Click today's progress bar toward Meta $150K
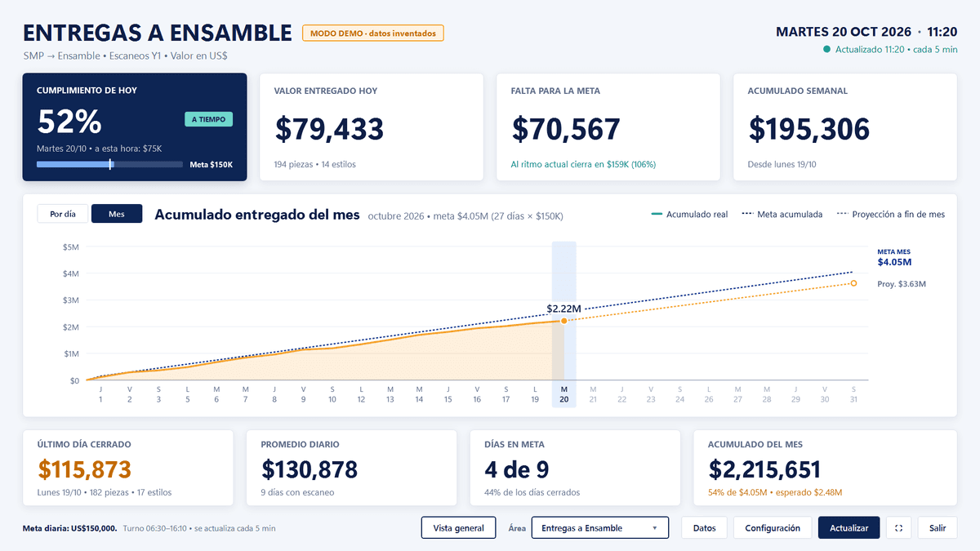The width and height of the screenshot is (980, 551). 110,165
